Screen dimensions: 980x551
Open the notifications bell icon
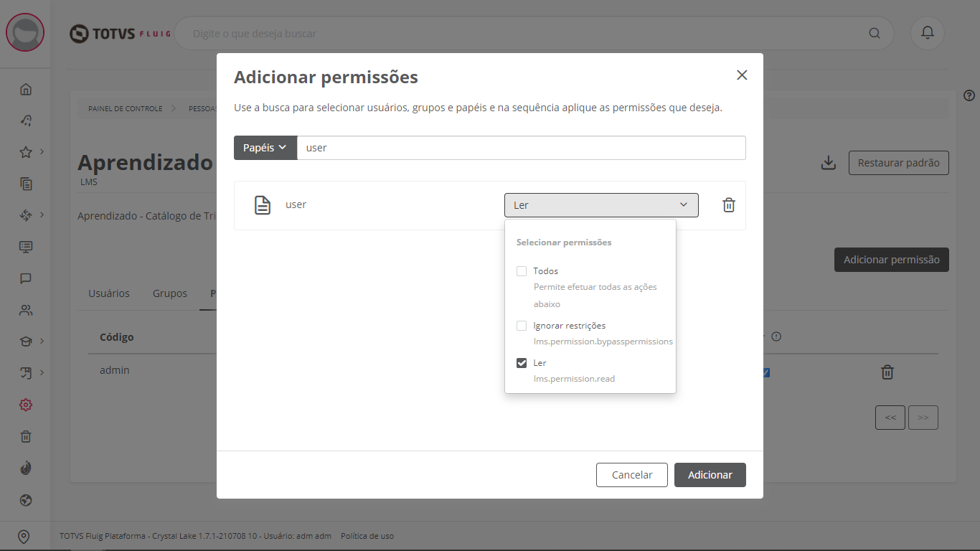pos(928,33)
